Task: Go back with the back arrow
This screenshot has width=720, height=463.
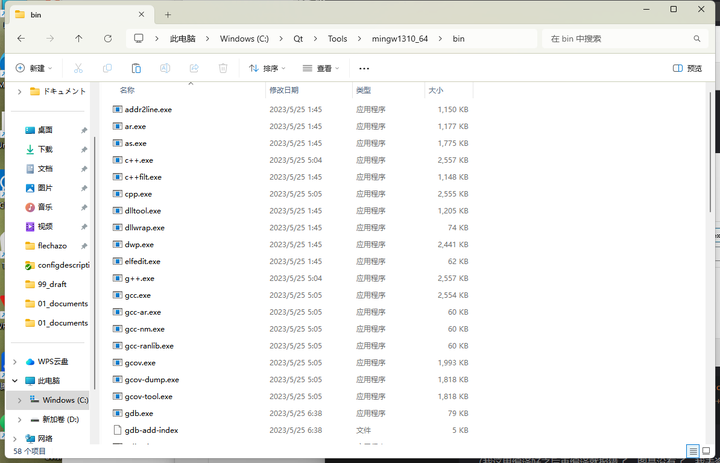Action: [21, 39]
